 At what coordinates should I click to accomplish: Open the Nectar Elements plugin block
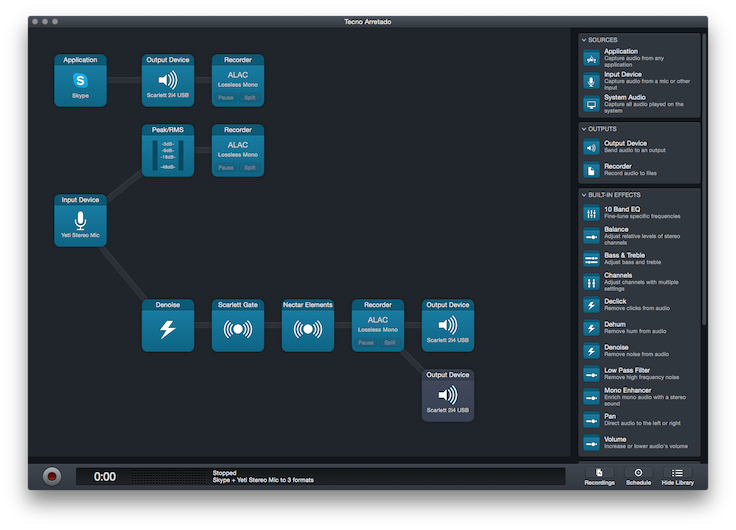[307, 326]
